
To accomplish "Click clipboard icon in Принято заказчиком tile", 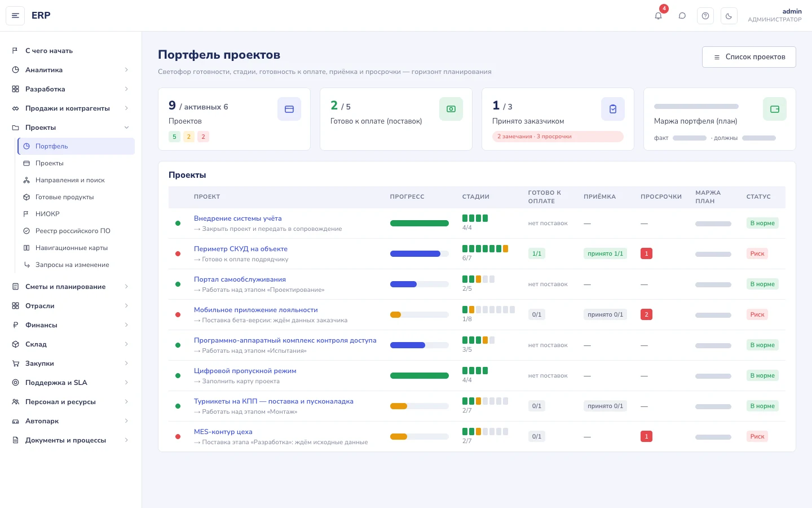I will coord(613,109).
